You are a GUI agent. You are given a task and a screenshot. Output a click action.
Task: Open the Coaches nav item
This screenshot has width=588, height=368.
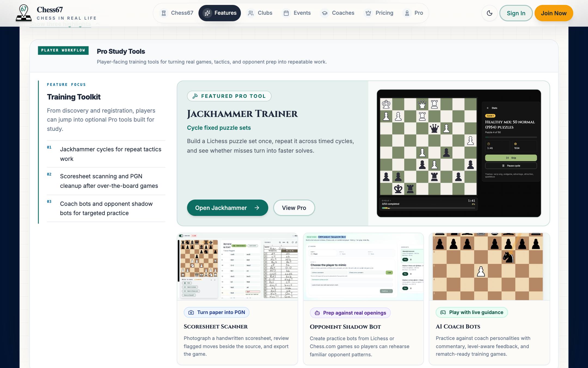click(338, 13)
